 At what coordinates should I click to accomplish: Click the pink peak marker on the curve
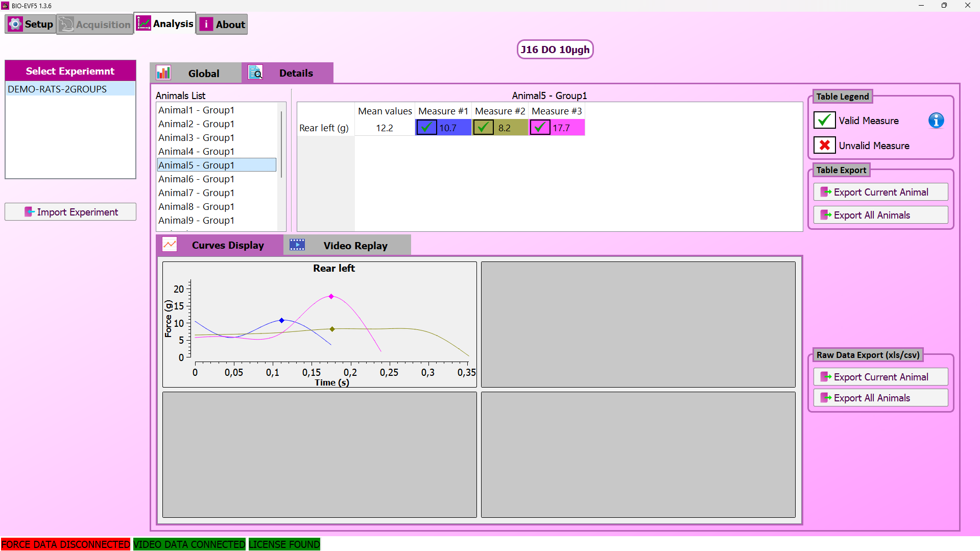(x=331, y=296)
